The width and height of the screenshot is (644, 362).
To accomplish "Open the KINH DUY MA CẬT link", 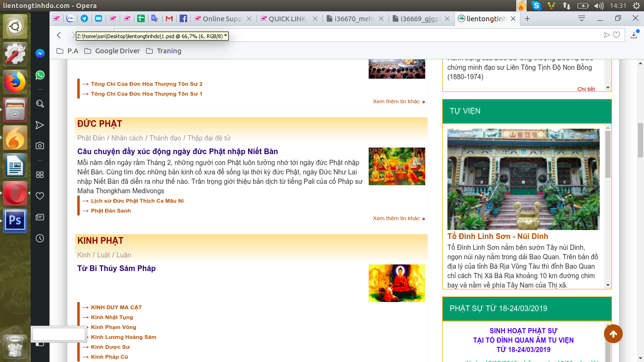I will [116, 307].
